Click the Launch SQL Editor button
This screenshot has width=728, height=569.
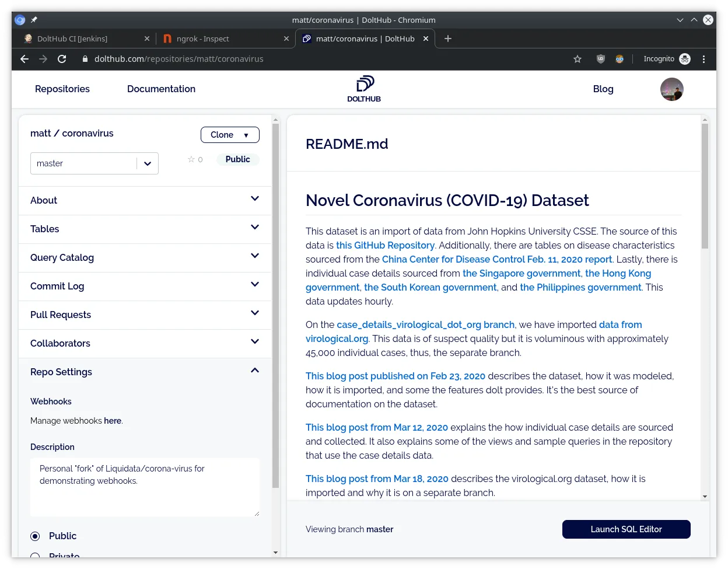[626, 529]
